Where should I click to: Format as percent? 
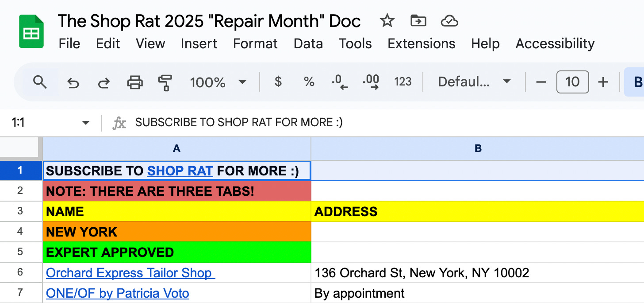309,82
